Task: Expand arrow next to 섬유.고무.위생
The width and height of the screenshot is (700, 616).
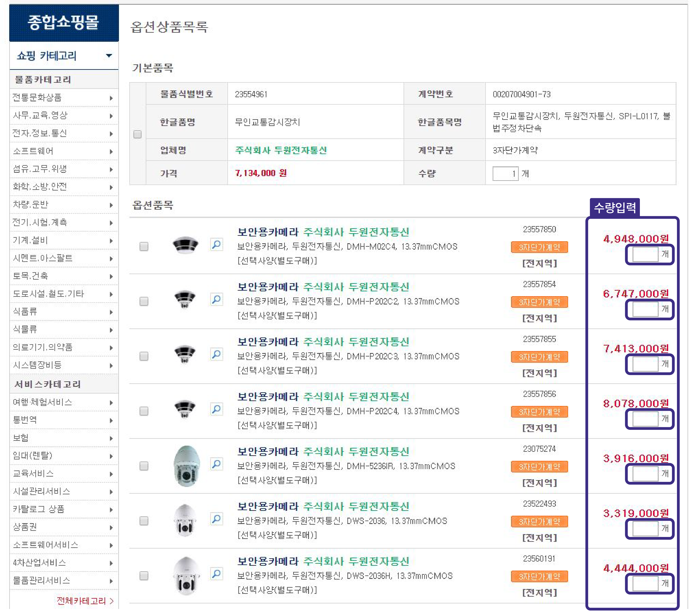Action: [111, 170]
